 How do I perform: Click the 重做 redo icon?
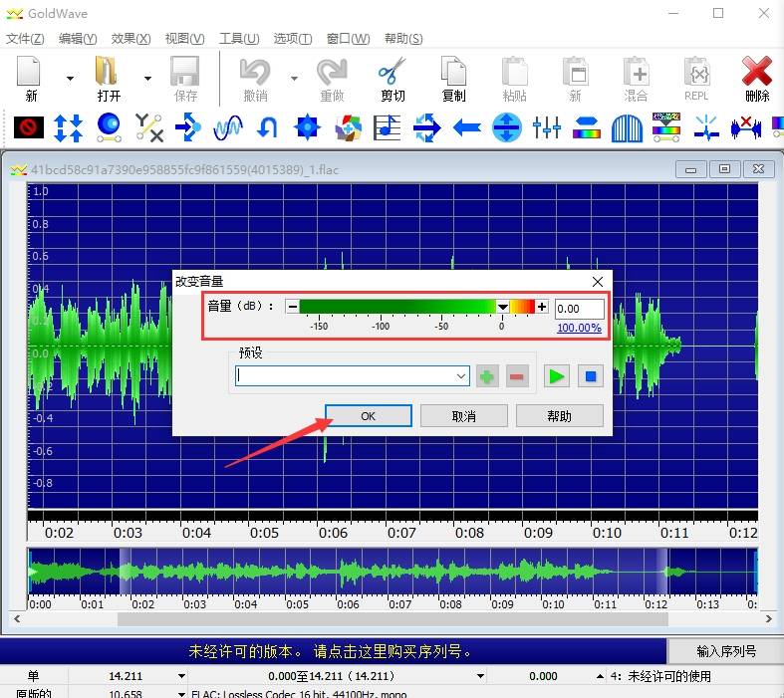coord(332,72)
